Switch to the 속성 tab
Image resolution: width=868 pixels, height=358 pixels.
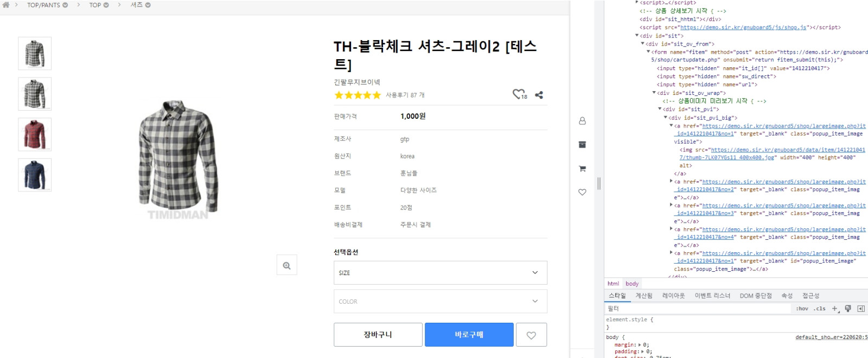coord(787,296)
